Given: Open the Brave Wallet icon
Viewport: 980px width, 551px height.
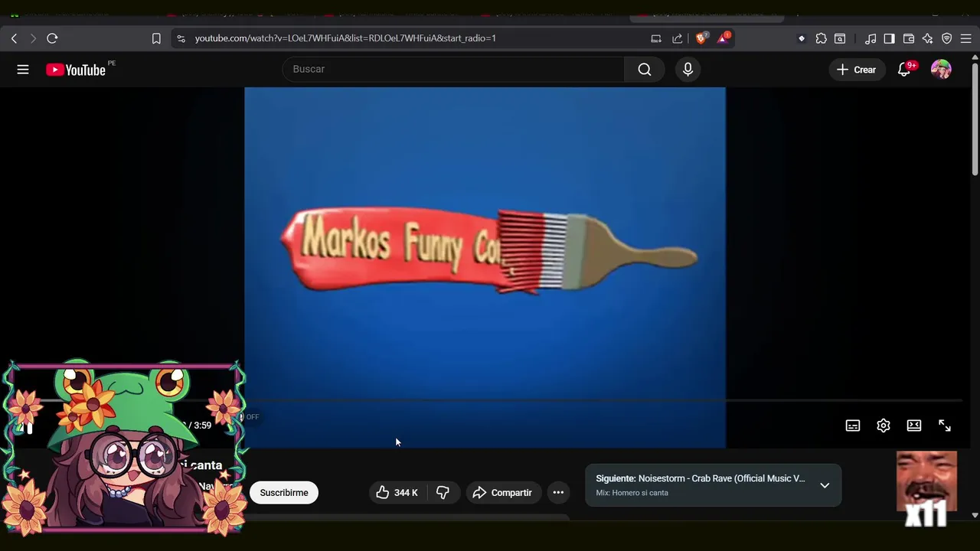Looking at the screenshot, I should (909, 38).
